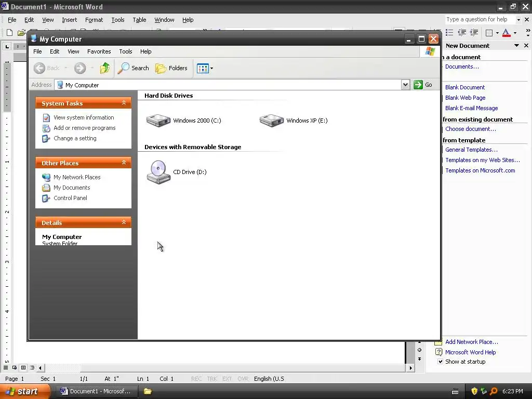Click Blank E-mail Message
Image resolution: width=532 pixels, height=399 pixels.
472,108
